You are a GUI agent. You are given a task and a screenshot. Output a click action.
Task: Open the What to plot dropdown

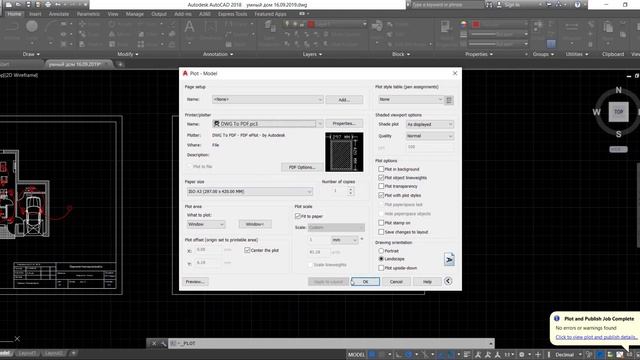[x=206, y=224]
